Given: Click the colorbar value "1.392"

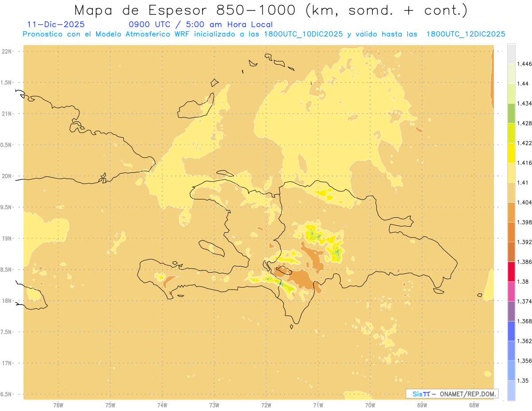Looking at the screenshot, I should pyautogui.click(x=524, y=242).
